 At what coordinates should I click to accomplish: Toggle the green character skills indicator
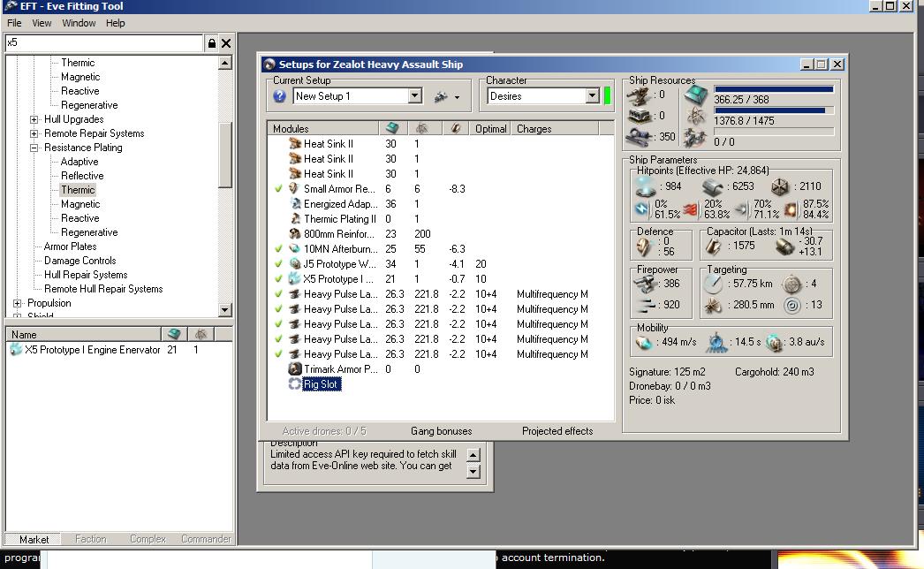pyautogui.click(x=607, y=95)
